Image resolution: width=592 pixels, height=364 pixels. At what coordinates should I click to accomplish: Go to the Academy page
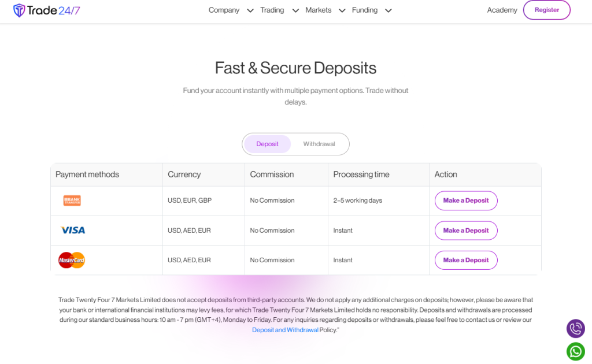pos(502,10)
